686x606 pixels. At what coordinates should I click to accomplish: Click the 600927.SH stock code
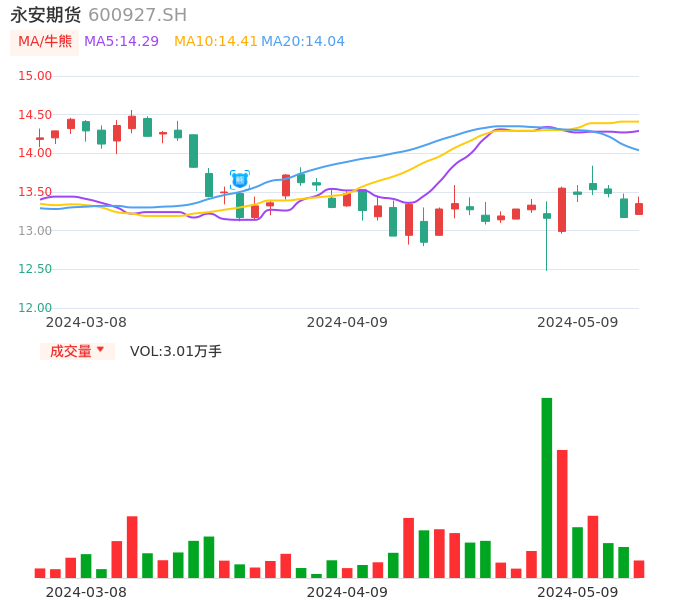[137, 15]
